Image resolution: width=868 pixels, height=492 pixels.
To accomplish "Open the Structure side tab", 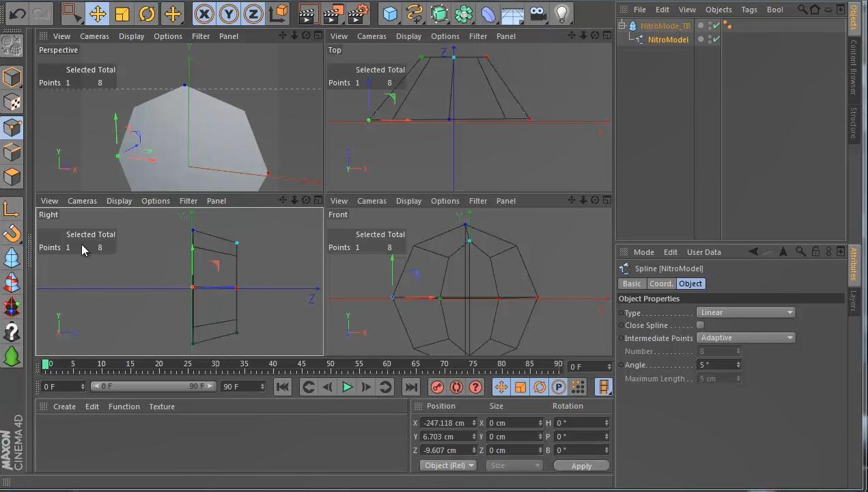I will [854, 122].
